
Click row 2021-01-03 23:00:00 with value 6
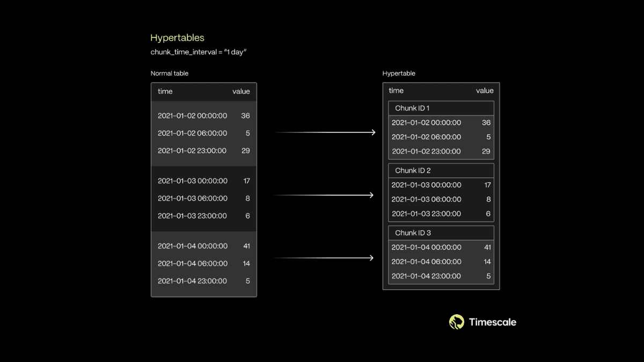(x=192, y=216)
